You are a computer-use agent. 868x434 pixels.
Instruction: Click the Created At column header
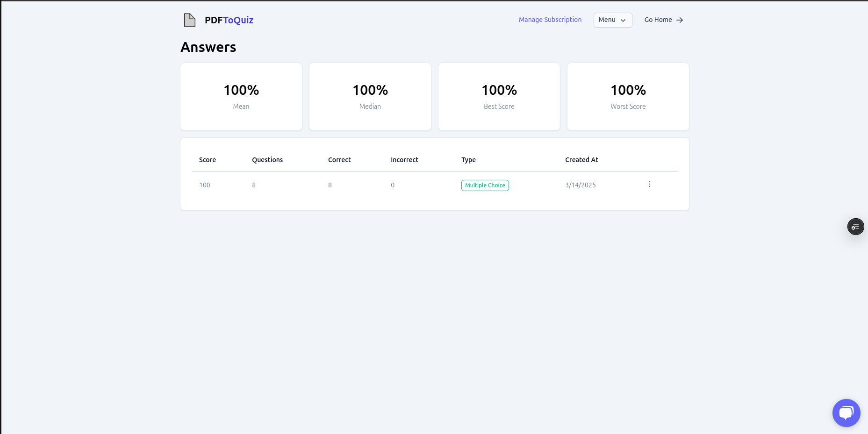tap(581, 160)
